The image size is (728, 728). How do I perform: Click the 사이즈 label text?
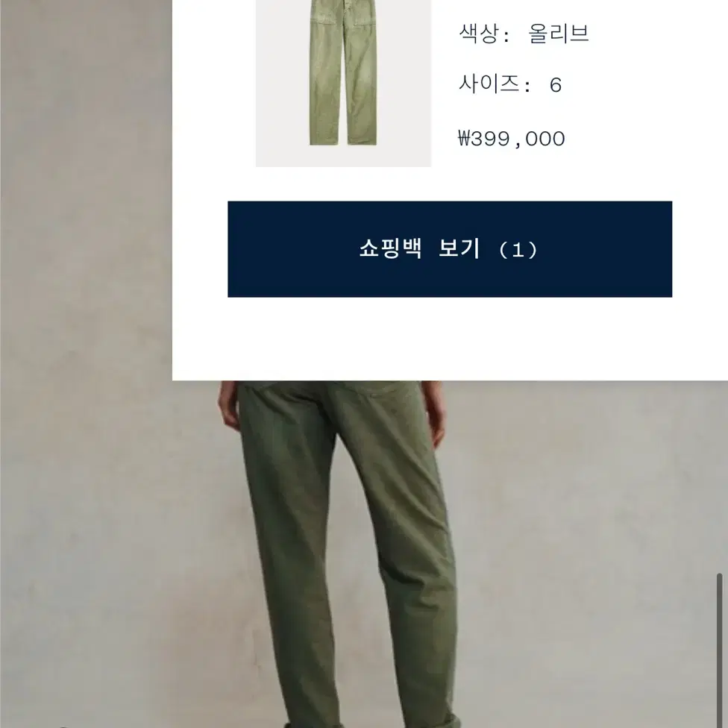pos(489,84)
